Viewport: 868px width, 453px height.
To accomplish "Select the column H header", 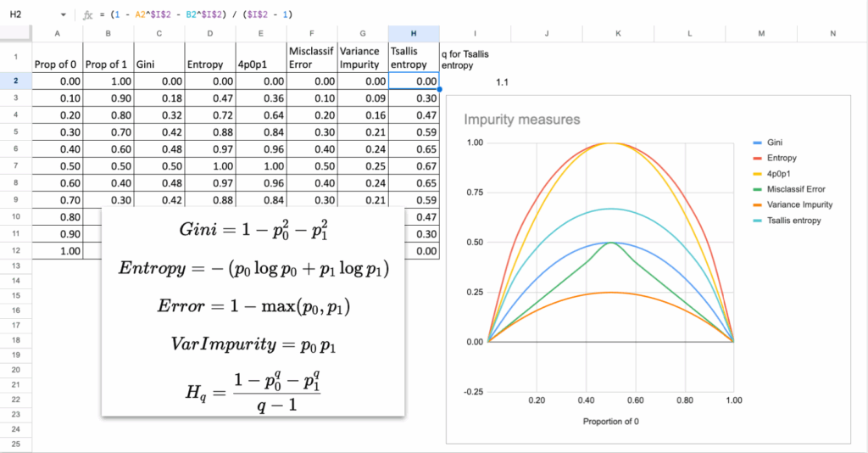I will tap(414, 33).
